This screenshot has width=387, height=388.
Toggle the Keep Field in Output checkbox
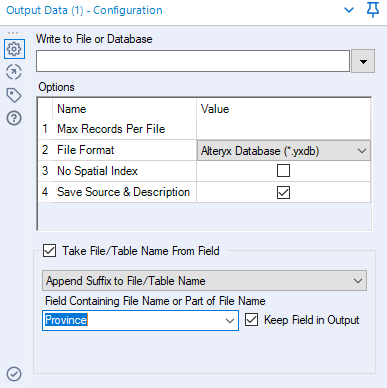[251, 320]
